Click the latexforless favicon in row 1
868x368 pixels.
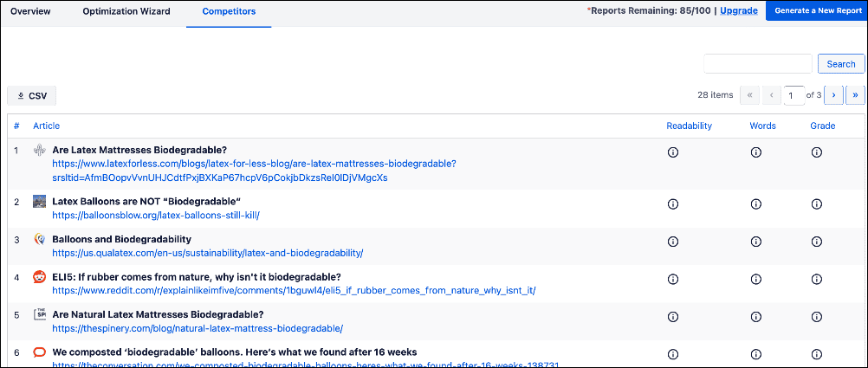click(39, 150)
